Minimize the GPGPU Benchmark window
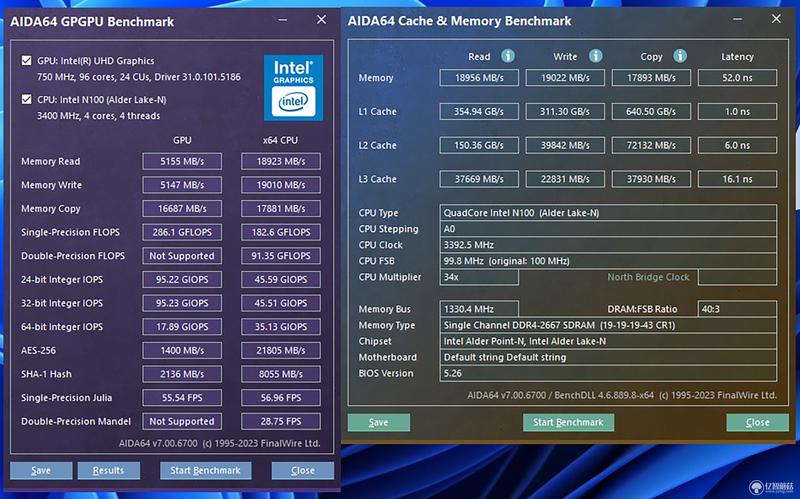The height and width of the screenshot is (499, 800). click(x=283, y=20)
